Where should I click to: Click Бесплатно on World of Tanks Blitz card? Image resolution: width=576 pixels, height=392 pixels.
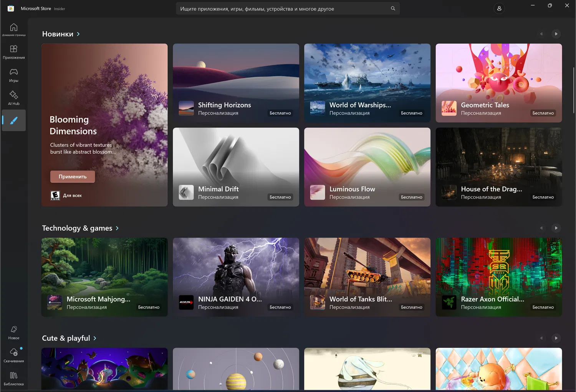[x=412, y=307]
